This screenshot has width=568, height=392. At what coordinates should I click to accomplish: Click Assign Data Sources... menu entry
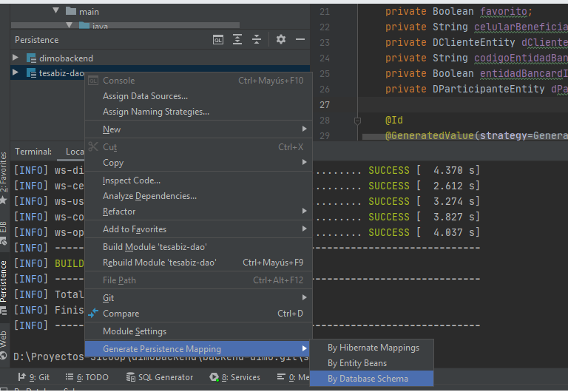coord(145,96)
